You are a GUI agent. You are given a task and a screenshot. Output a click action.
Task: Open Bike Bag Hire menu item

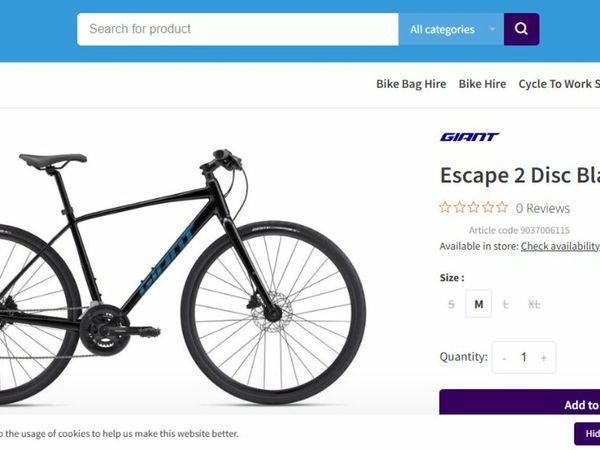[x=411, y=84]
